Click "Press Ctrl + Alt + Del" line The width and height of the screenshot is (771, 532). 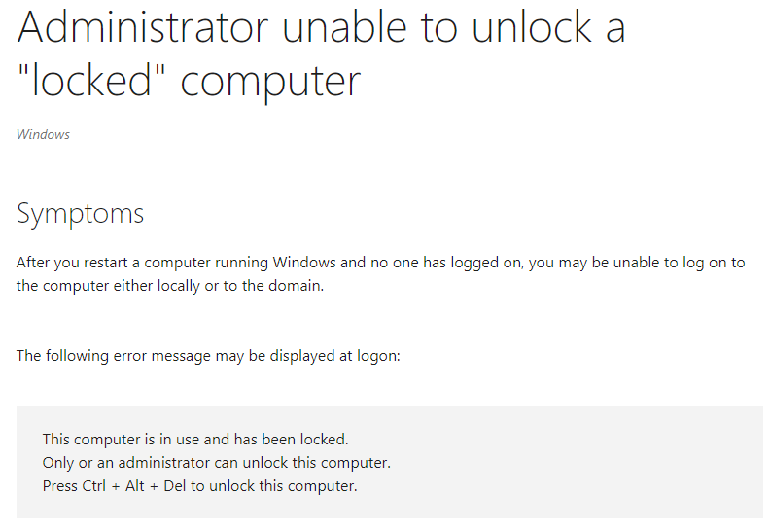pos(199,486)
